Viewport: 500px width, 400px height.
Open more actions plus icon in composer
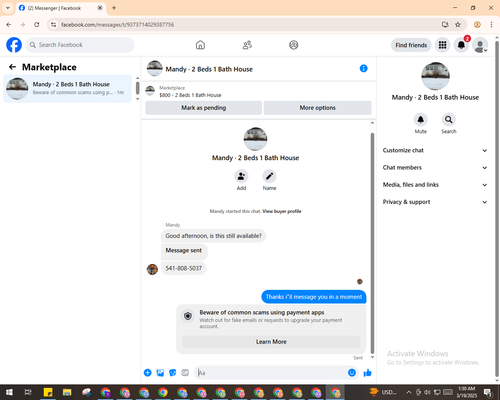click(148, 373)
